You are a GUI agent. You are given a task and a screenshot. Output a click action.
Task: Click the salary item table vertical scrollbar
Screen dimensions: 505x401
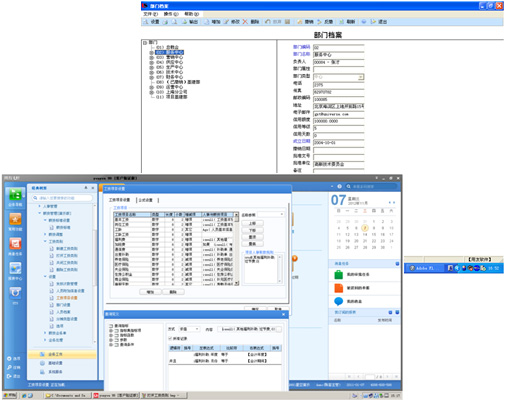(237, 249)
